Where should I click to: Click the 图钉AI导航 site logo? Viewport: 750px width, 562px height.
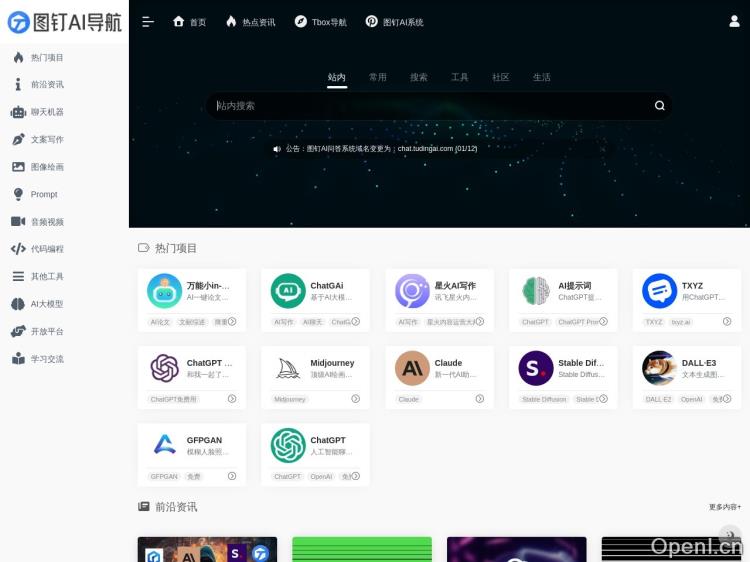[x=65, y=22]
